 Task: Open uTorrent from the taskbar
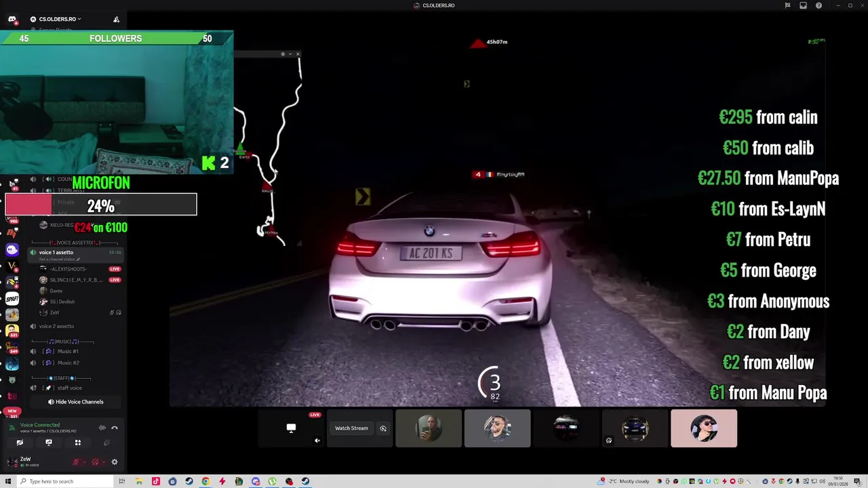click(272, 481)
